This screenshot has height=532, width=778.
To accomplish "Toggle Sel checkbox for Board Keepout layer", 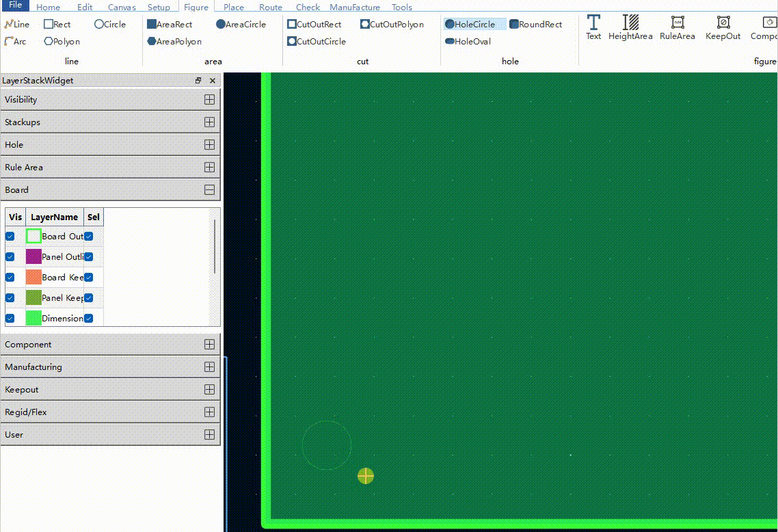I will [89, 278].
